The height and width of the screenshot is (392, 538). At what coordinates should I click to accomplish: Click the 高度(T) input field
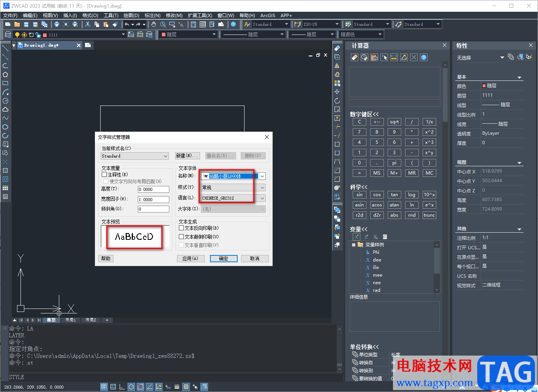tap(153, 189)
